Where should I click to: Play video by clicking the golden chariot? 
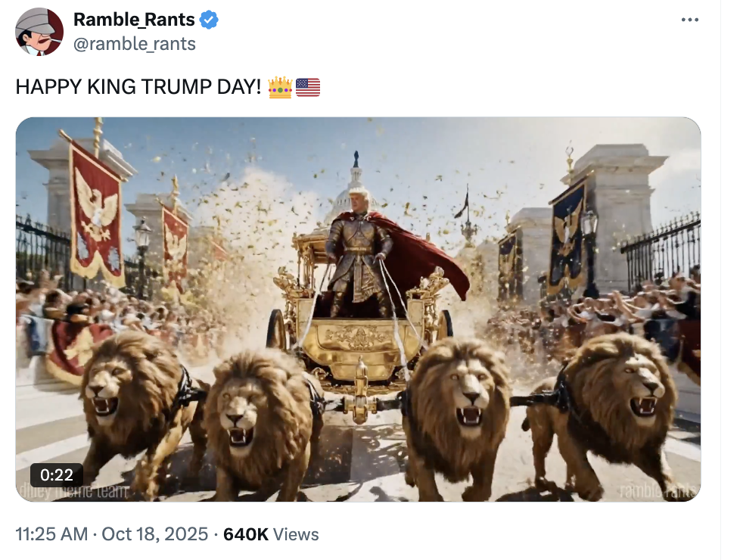click(x=359, y=340)
